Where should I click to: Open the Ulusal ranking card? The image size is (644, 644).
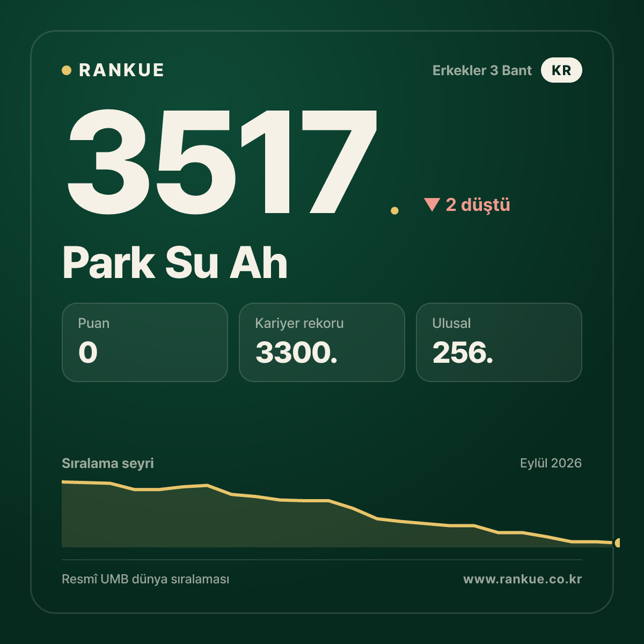click(499, 342)
